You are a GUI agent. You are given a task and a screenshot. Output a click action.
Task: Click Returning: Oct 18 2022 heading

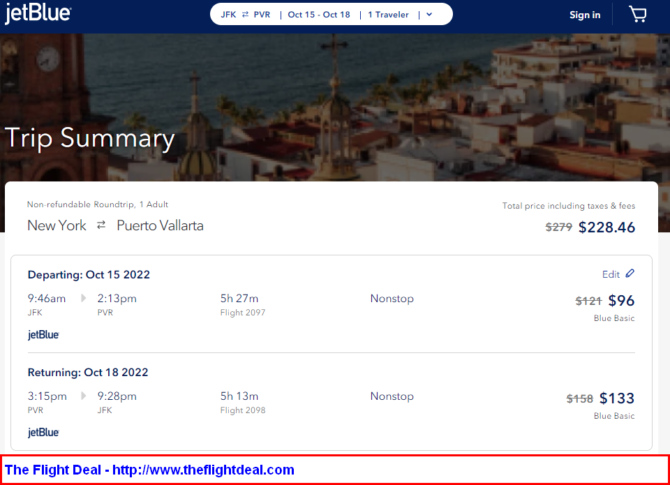coord(88,372)
